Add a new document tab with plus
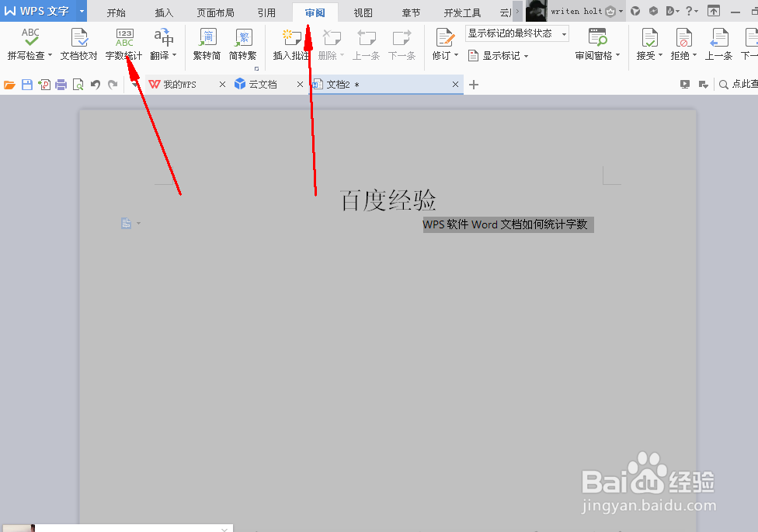758x532 pixels. (474, 85)
